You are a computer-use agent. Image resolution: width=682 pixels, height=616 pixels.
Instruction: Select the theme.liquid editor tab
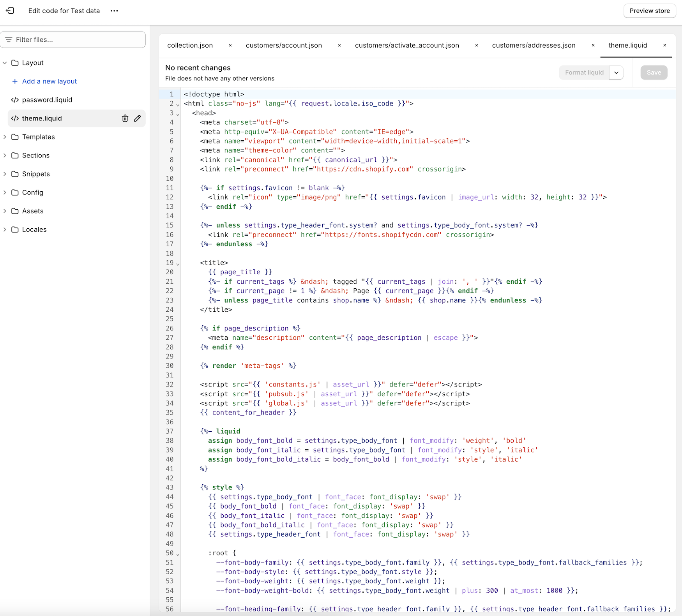(628, 46)
